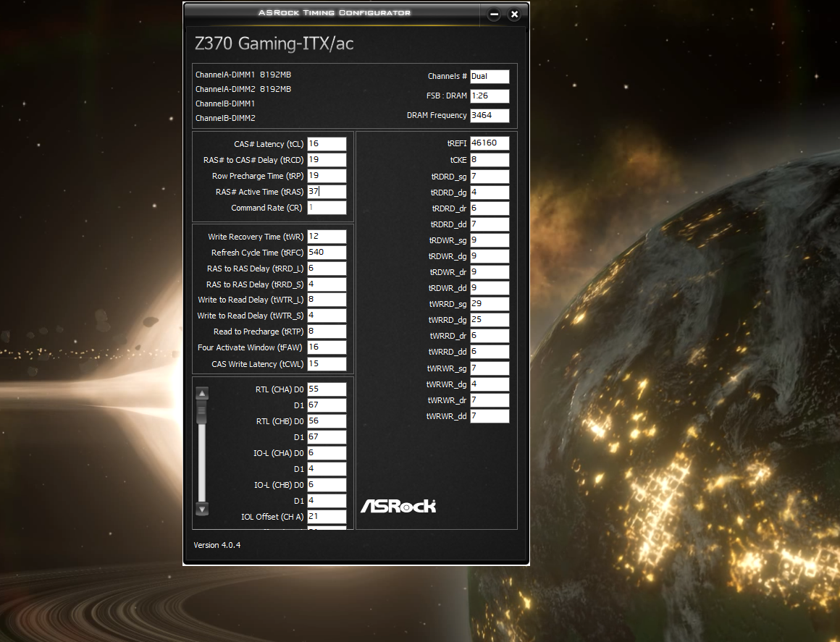This screenshot has width=840, height=642.
Task: Click the tREFI value field
Action: [x=490, y=143]
